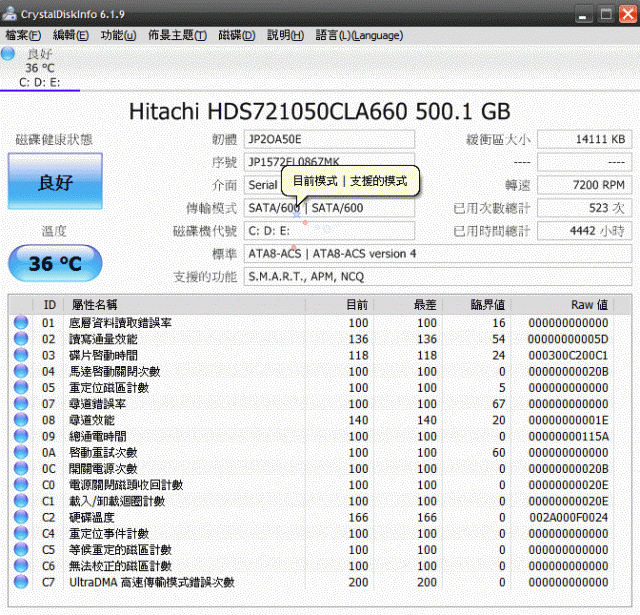Open the 檔案 menu
Viewport: 640px width, 615px height.
[23, 35]
